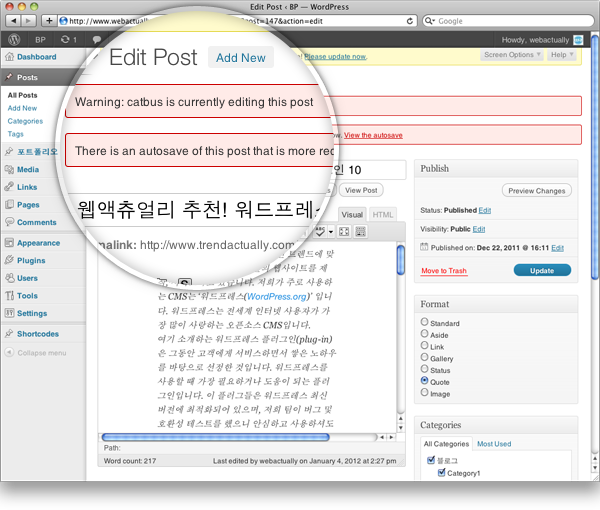
Task: Select the Standard post format
Action: coord(424,321)
